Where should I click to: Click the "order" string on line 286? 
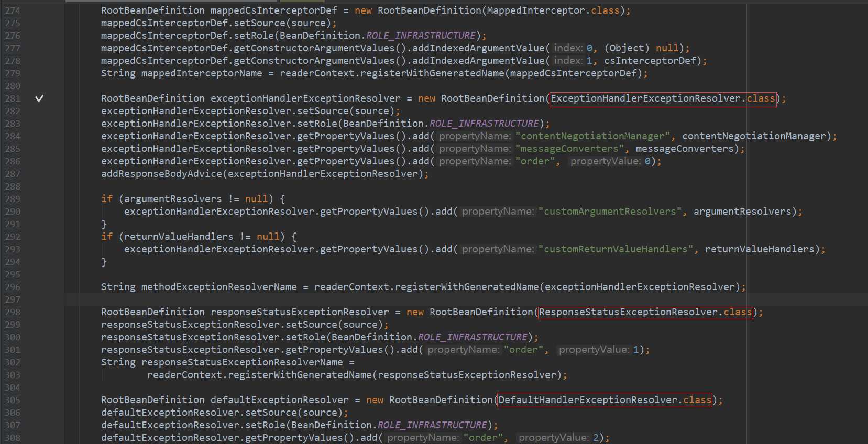pyautogui.click(x=535, y=161)
